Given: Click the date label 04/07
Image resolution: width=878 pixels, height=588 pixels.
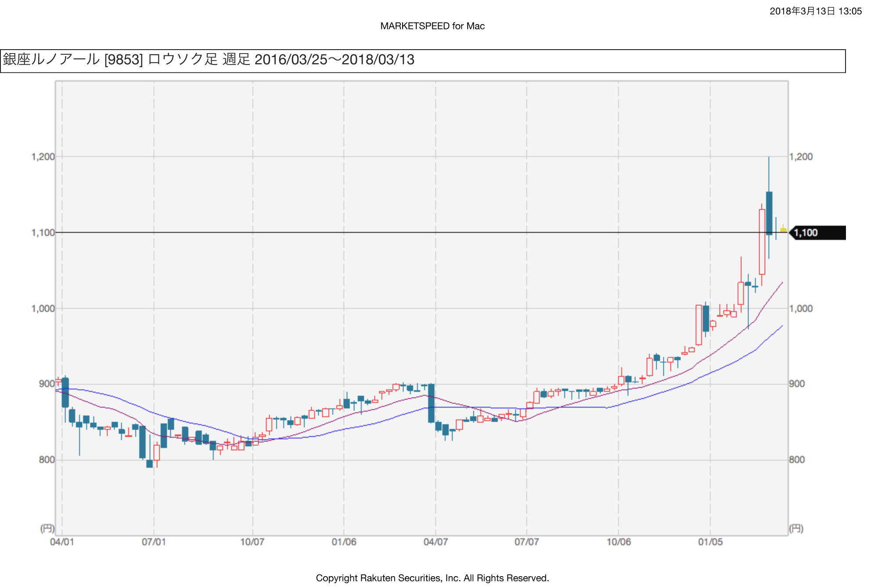Looking at the screenshot, I should (435, 542).
